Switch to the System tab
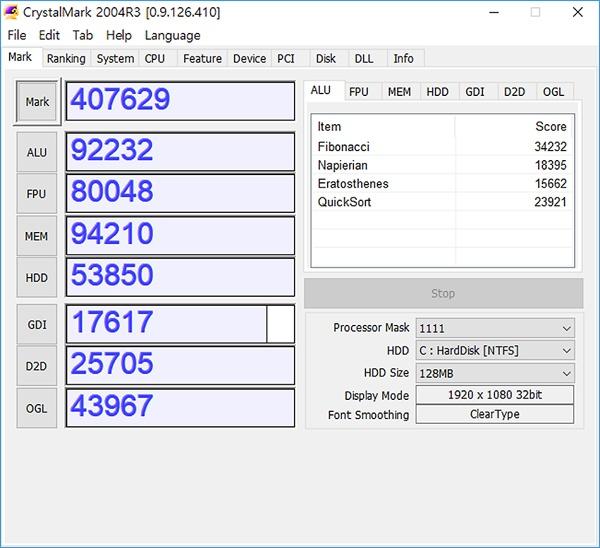Image resolution: width=600 pixels, height=548 pixels. tap(115, 59)
